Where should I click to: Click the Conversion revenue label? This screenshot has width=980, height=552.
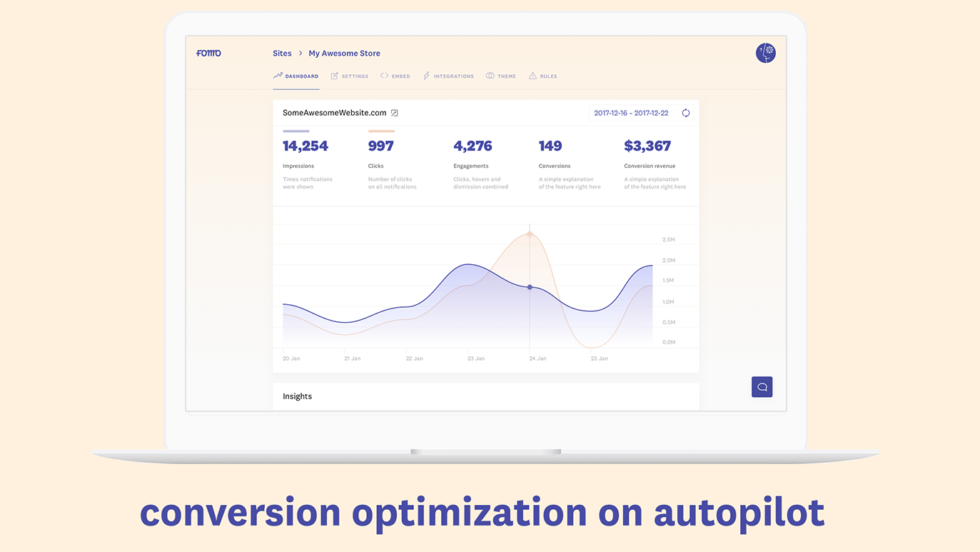click(650, 166)
